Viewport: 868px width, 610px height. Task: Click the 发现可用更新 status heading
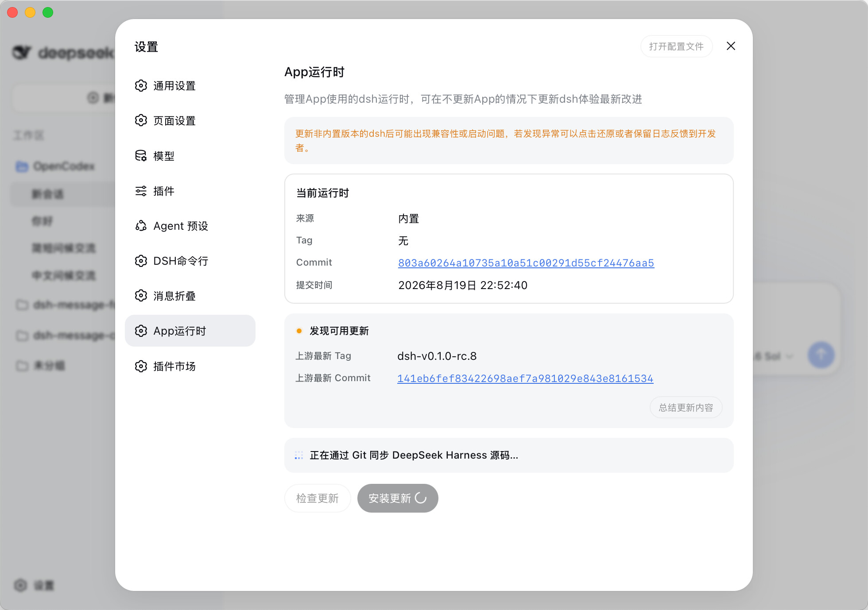pyautogui.click(x=339, y=331)
